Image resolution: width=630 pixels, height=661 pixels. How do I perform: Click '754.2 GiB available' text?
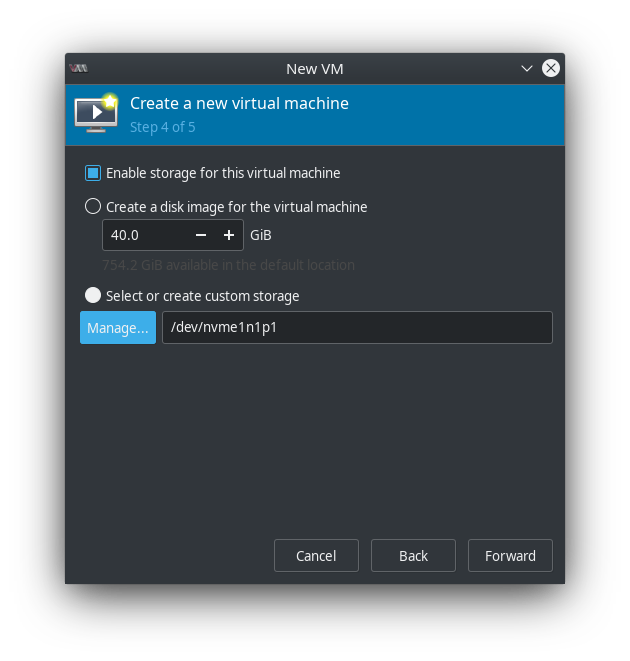pos(228,265)
